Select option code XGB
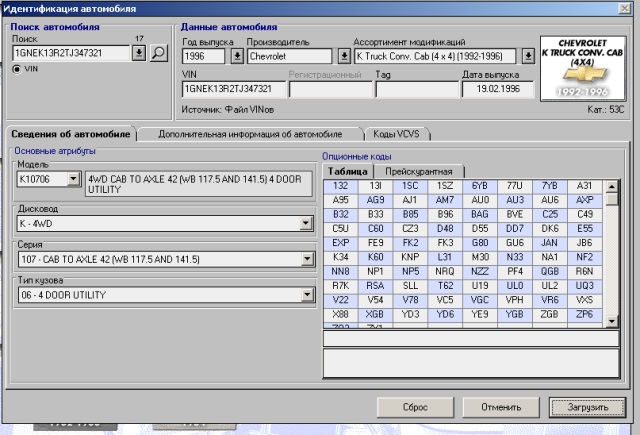The width and height of the screenshot is (640, 435). 376,315
